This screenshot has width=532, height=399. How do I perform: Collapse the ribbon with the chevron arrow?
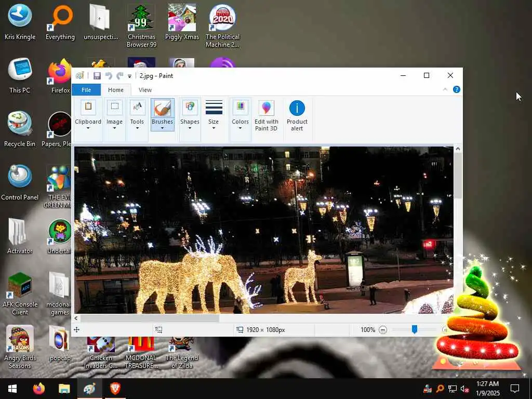point(445,89)
